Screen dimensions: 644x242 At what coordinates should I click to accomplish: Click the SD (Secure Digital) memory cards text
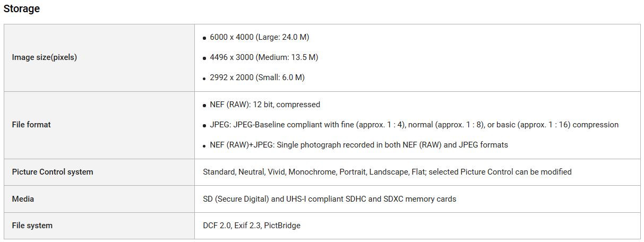coord(329,199)
